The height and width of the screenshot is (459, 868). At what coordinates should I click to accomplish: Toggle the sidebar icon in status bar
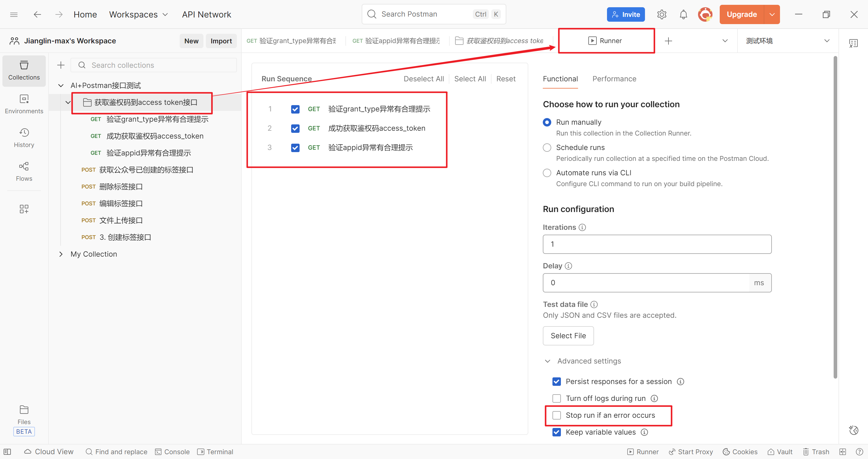click(x=8, y=451)
